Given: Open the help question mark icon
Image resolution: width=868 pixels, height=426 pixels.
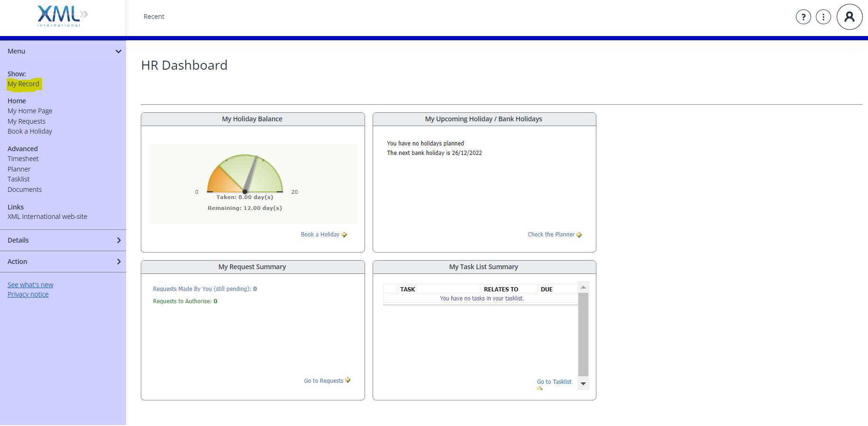Looking at the screenshot, I should tap(803, 17).
